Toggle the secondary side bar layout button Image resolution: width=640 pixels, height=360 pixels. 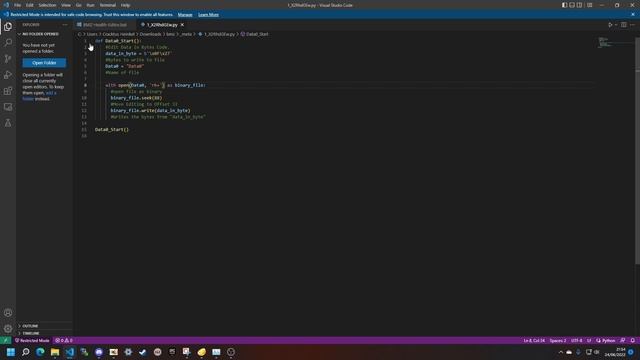point(579,5)
